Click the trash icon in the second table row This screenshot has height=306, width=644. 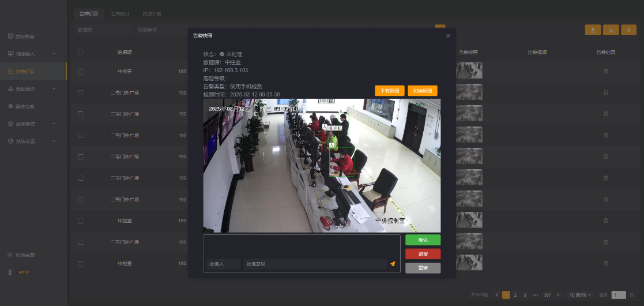pyautogui.click(x=606, y=92)
